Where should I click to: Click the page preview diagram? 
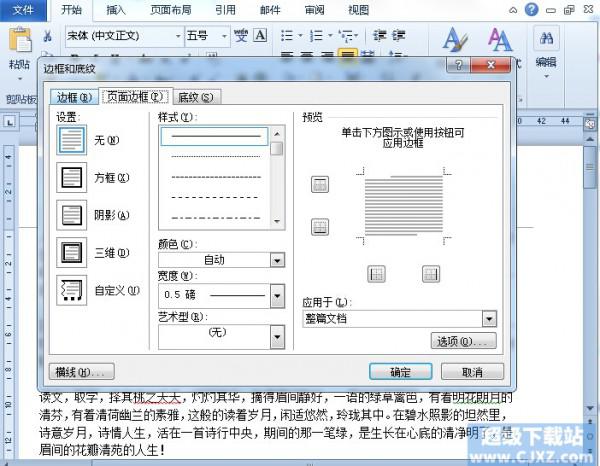click(404, 206)
